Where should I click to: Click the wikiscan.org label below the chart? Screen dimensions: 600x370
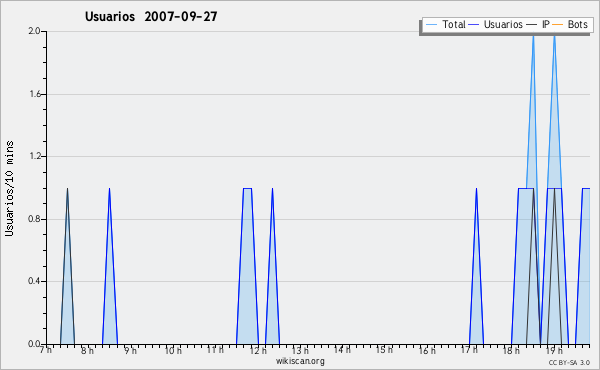pyautogui.click(x=300, y=361)
